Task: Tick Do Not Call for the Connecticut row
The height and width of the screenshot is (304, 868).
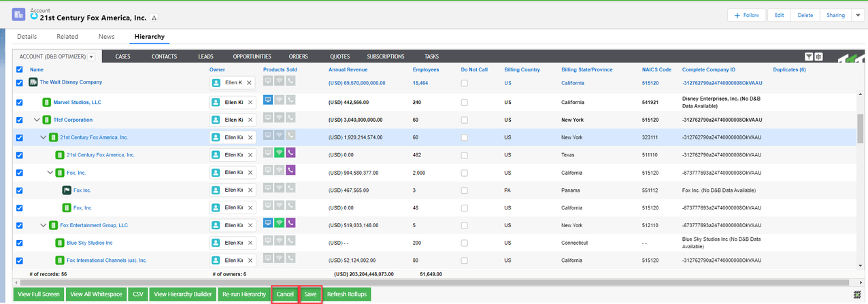Action: (x=465, y=243)
